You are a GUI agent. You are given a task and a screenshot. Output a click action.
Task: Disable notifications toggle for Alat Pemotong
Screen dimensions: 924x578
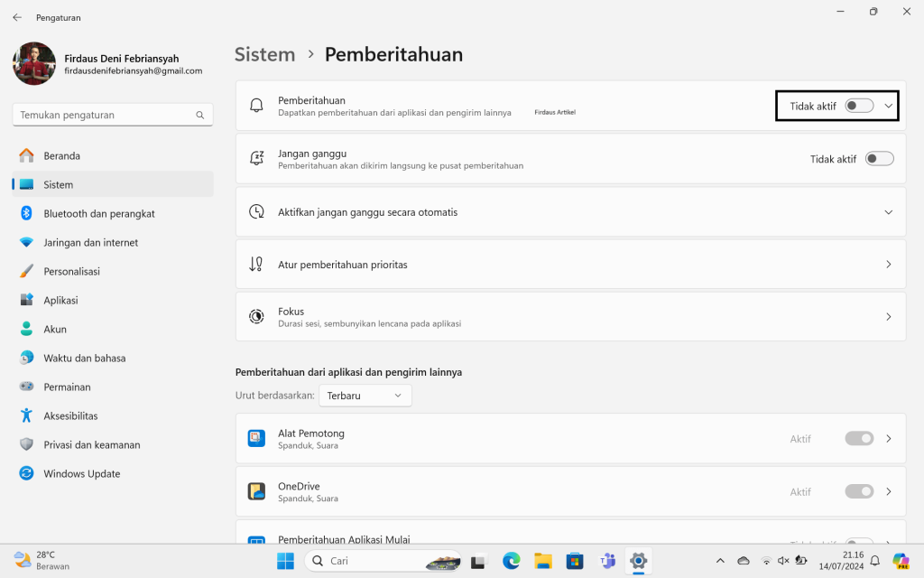(x=859, y=439)
